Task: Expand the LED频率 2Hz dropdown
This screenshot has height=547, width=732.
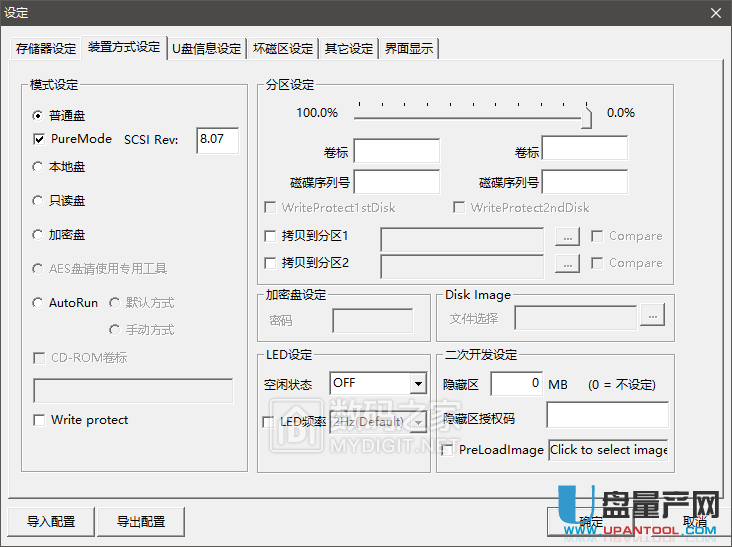Action: click(418, 422)
